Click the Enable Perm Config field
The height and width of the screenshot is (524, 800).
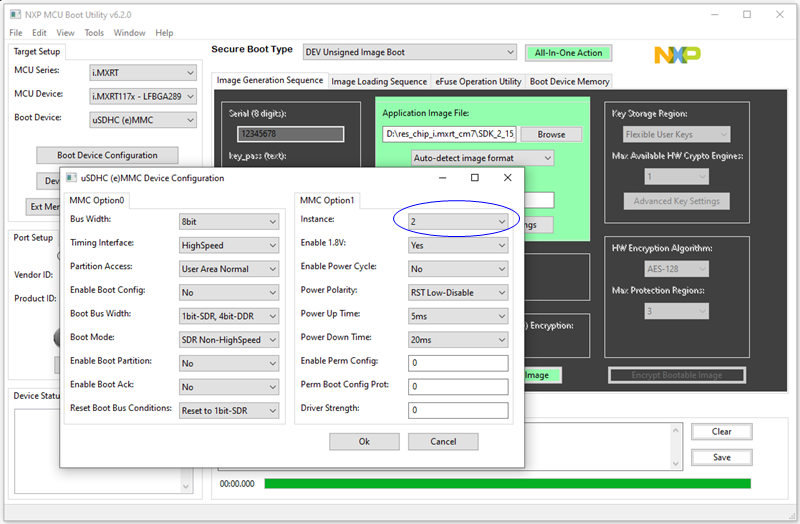[458, 363]
